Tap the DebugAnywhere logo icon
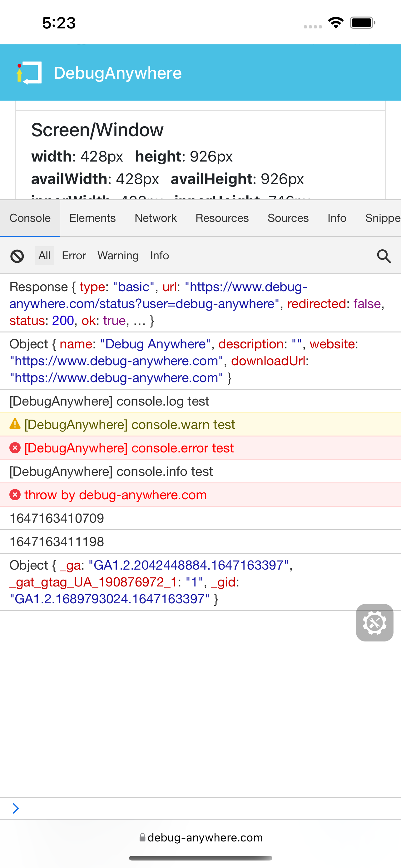401x868 pixels. click(29, 73)
